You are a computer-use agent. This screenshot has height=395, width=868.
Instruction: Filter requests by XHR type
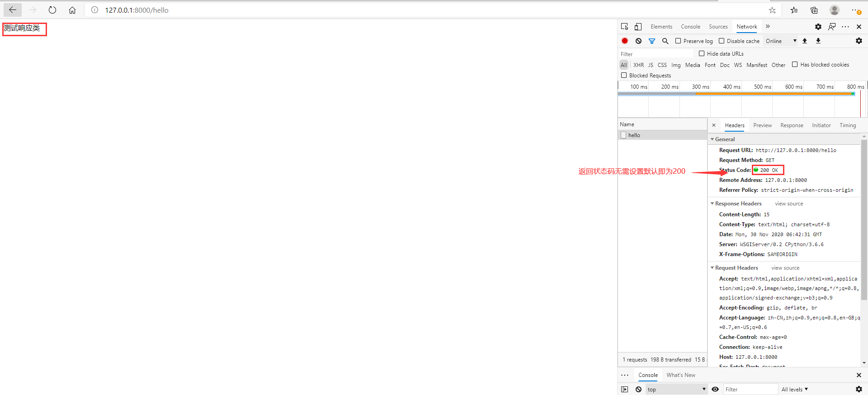pos(638,65)
